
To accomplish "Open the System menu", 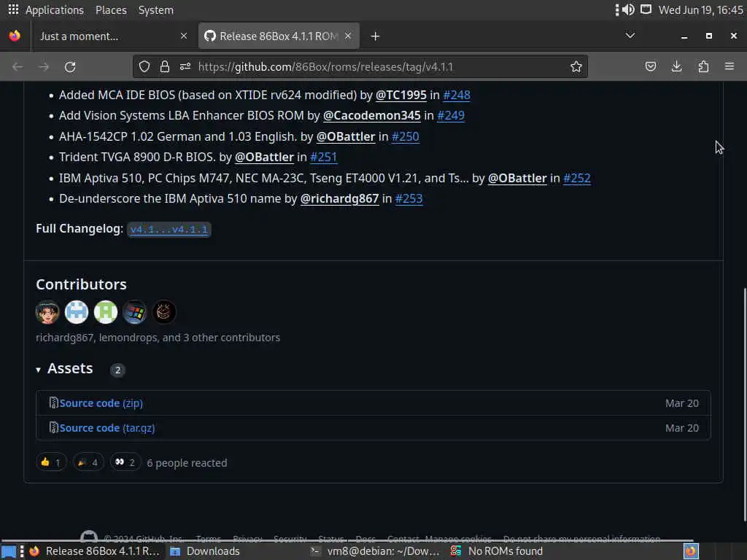I will click(156, 10).
